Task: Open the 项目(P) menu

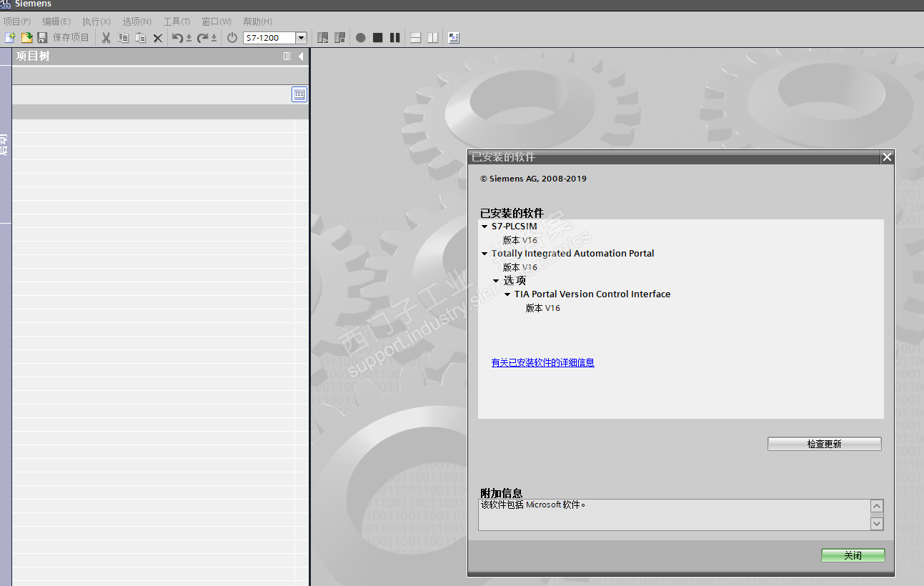Action: coord(17,21)
